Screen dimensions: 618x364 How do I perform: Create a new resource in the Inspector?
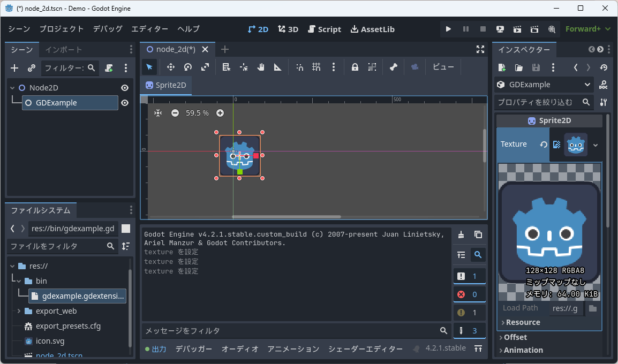(x=502, y=68)
